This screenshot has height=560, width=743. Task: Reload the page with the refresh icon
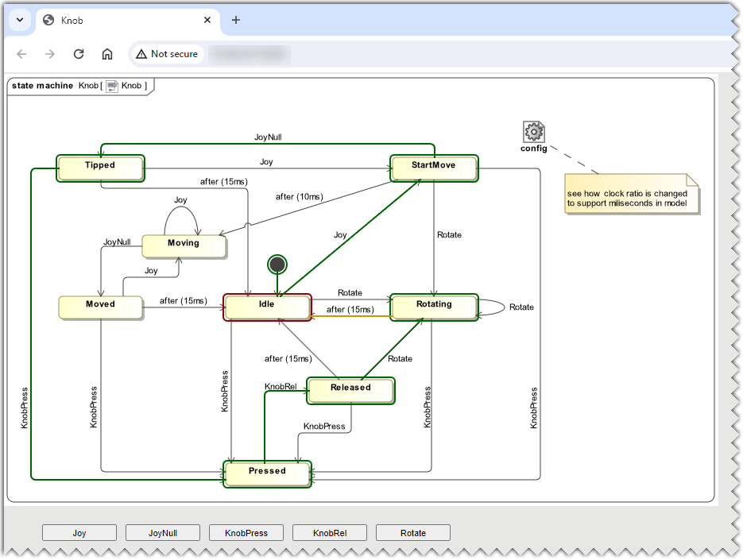(x=79, y=54)
